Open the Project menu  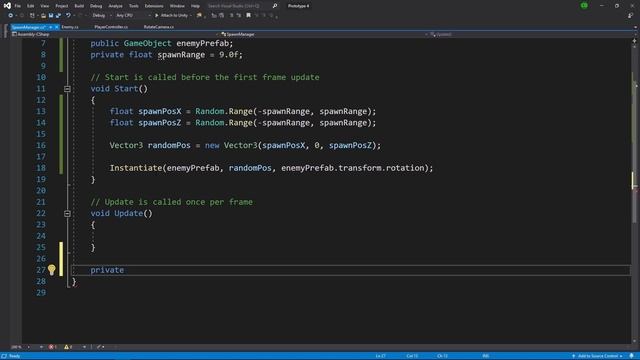(x=62, y=6)
